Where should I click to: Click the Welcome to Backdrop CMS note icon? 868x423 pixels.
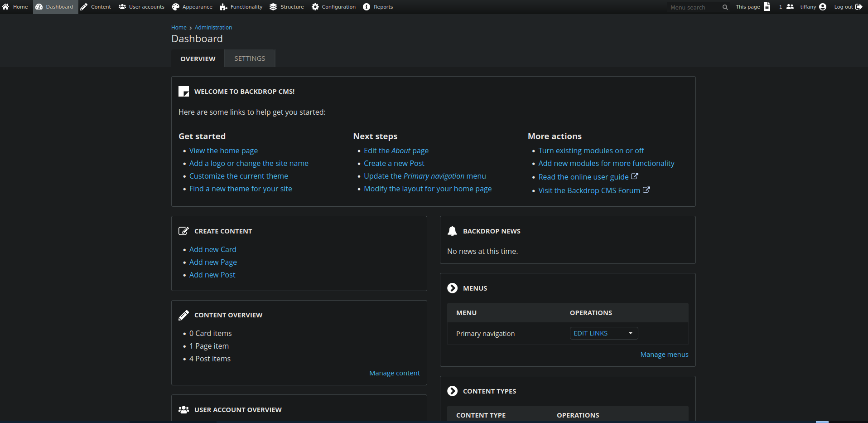[183, 92]
